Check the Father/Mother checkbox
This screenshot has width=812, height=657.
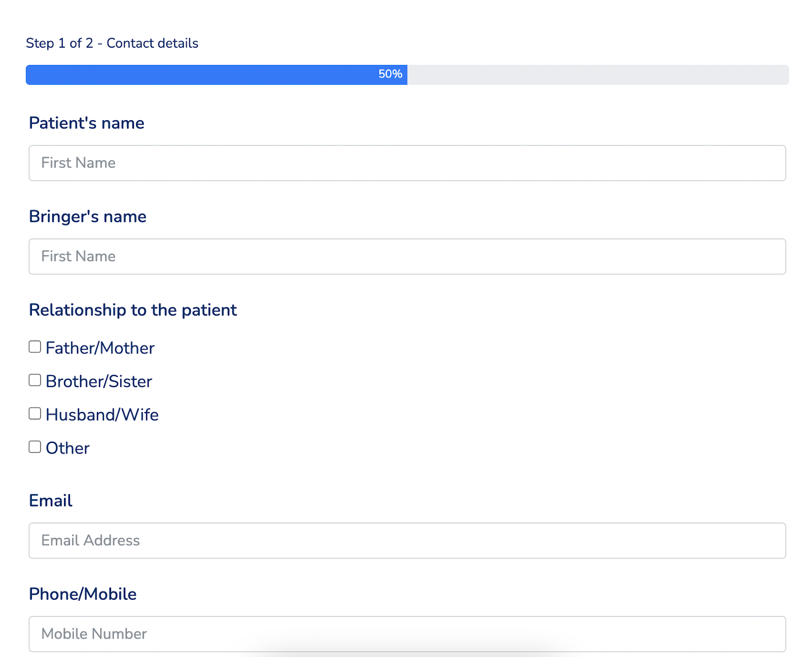click(35, 347)
